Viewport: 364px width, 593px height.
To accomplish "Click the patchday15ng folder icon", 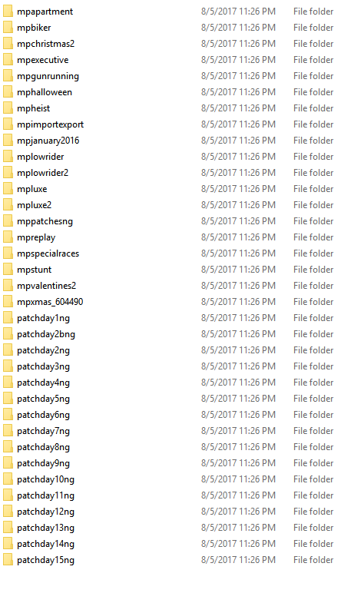I will click(8, 560).
